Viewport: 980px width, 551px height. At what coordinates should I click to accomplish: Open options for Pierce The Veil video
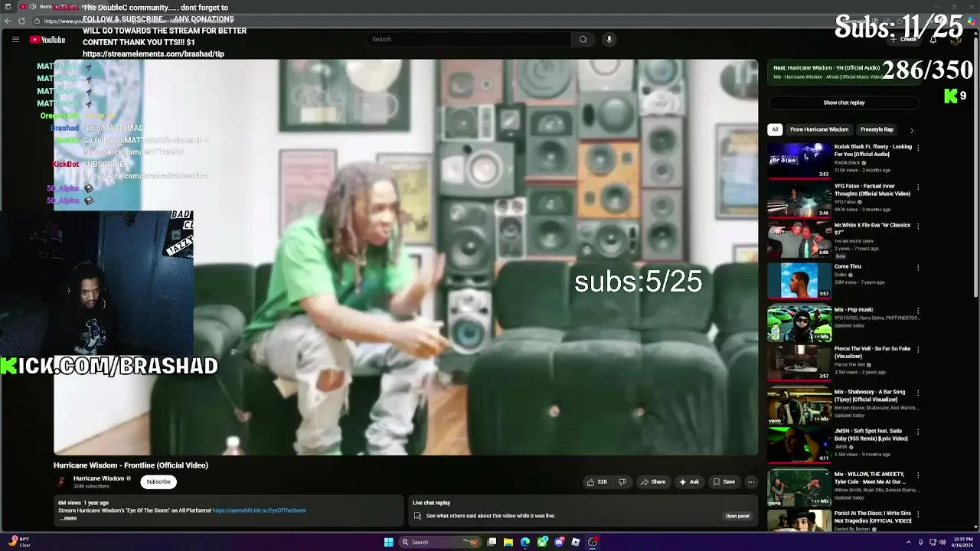point(918,350)
